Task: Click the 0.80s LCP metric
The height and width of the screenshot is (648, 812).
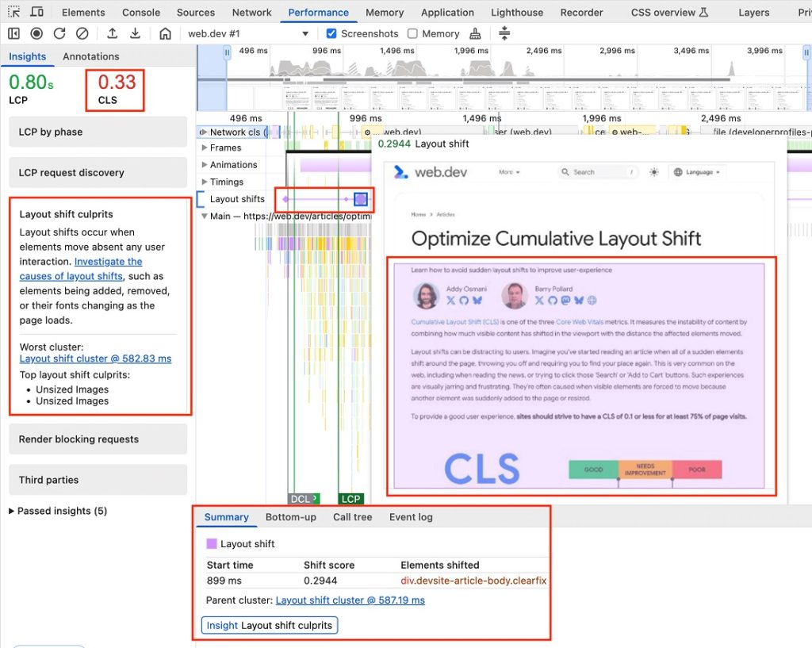Action: coord(31,89)
